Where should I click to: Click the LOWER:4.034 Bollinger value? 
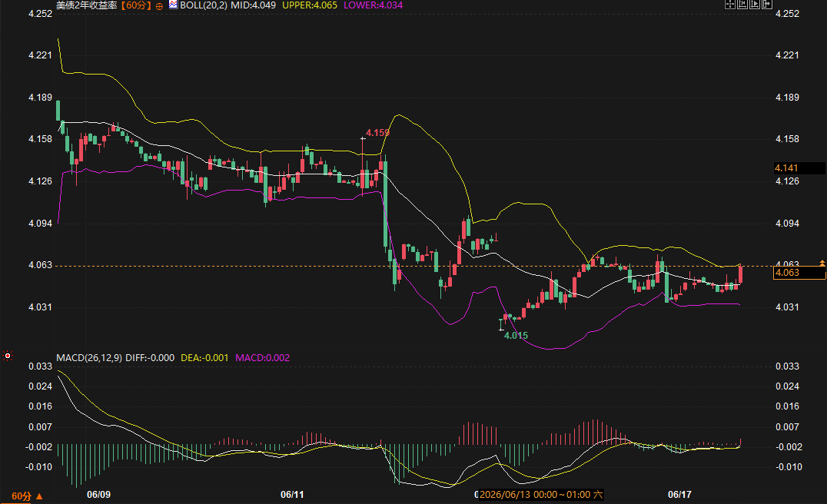(x=373, y=5)
